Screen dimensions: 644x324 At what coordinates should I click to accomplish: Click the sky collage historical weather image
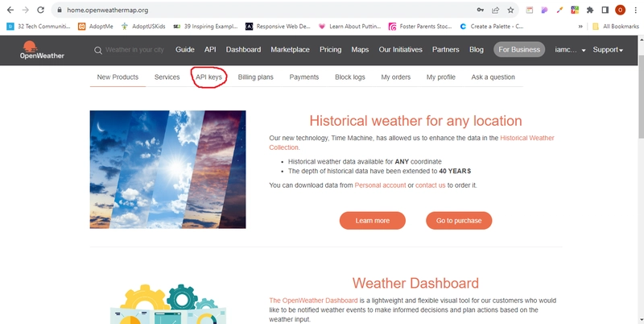(168, 169)
